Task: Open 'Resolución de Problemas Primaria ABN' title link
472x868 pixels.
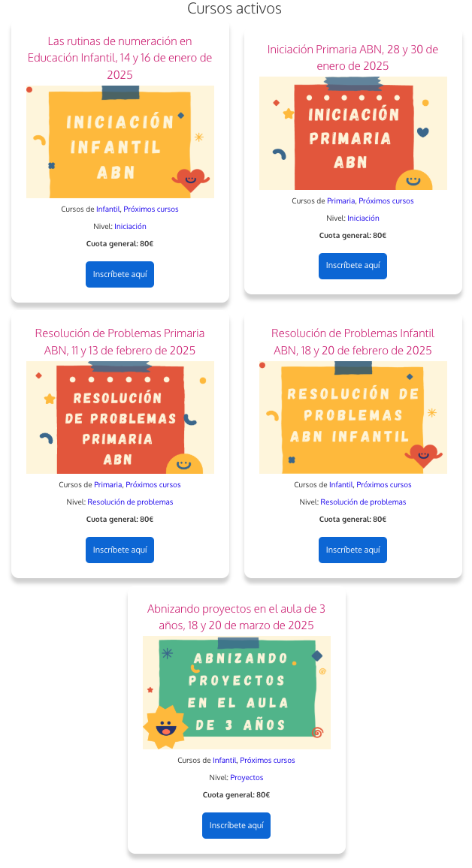Action: coord(120,342)
